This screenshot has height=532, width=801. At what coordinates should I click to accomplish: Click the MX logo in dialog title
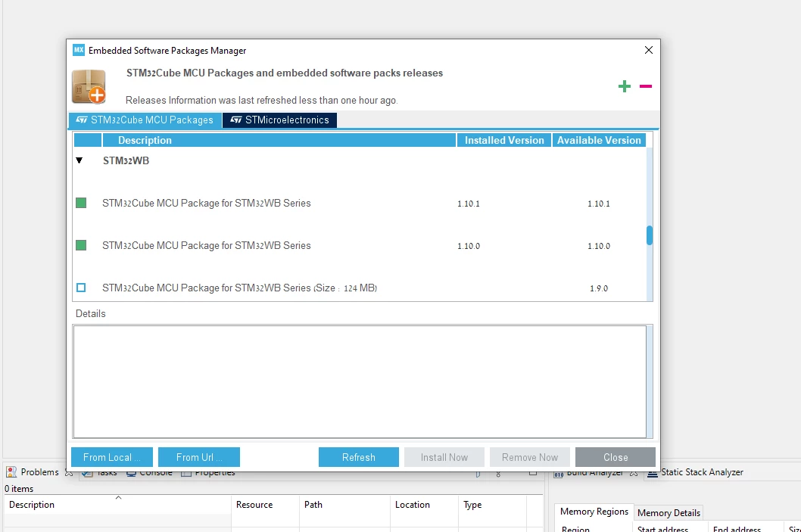pyautogui.click(x=78, y=50)
